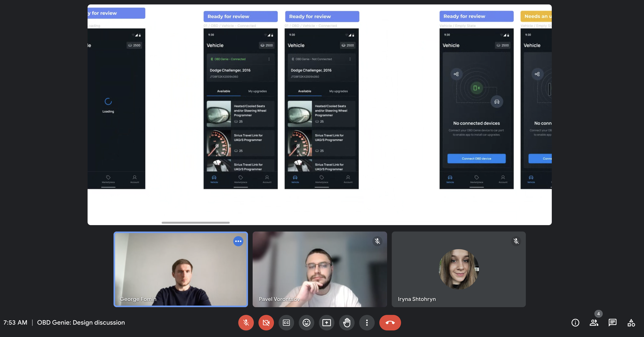The width and height of the screenshot is (644, 337).
Task: Click Bluetooth icon beside OBD Genie - Not Connected
Action: pyautogui.click(x=293, y=59)
